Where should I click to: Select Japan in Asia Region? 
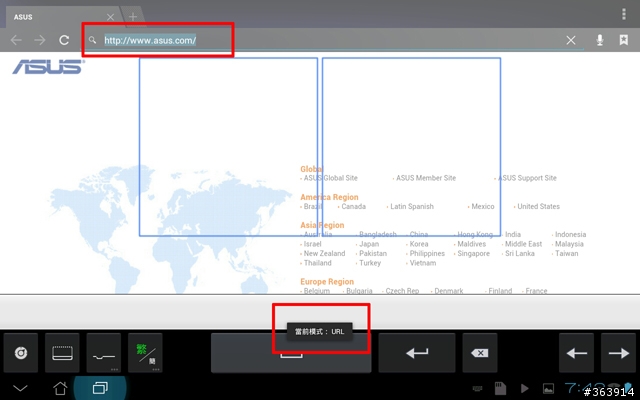369,244
